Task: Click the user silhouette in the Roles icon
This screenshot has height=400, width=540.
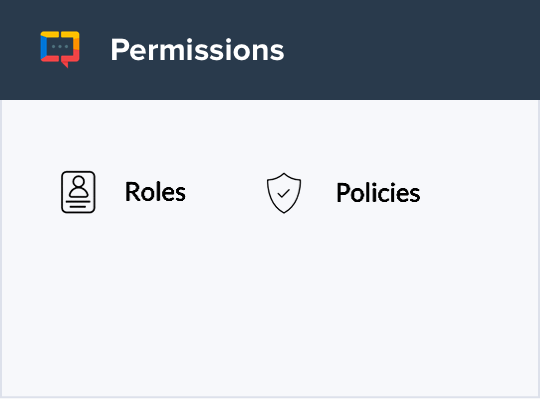Action: pyautogui.click(x=79, y=186)
